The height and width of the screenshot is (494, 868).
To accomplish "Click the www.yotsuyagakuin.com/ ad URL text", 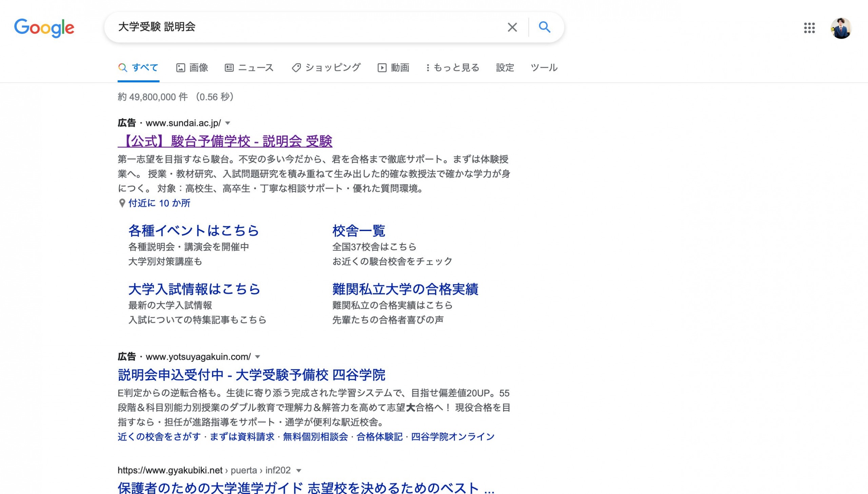I will (x=198, y=356).
